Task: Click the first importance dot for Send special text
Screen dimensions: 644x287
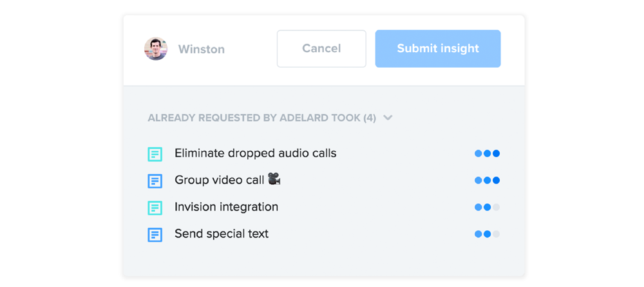Action: click(478, 234)
